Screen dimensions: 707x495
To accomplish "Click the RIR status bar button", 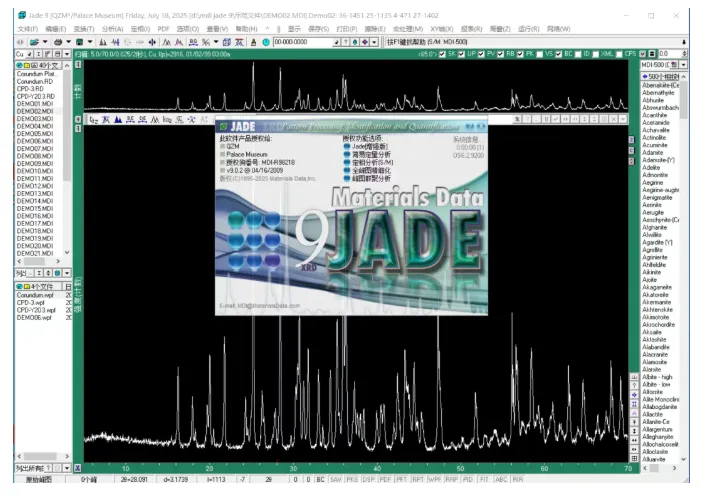I will click(517, 479).
